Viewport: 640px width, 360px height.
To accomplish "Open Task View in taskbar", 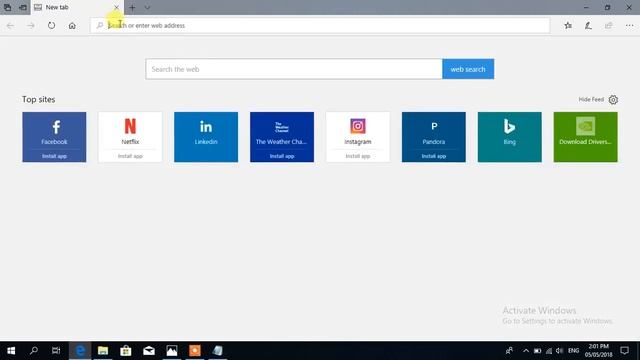I will [x=56, y=351].
